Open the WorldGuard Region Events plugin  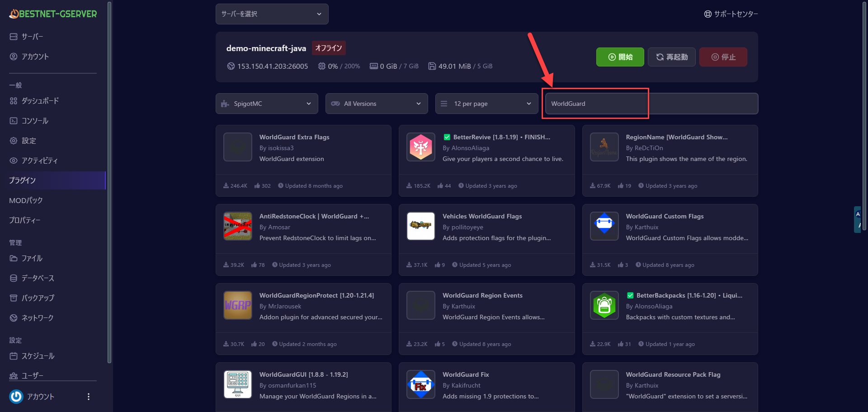[x=482, y=295]
